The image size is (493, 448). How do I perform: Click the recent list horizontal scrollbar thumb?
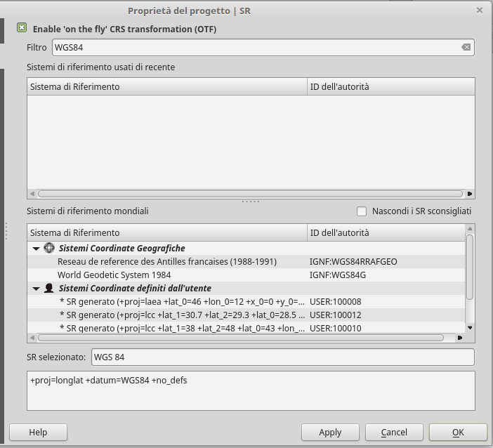tap(250, 194)
